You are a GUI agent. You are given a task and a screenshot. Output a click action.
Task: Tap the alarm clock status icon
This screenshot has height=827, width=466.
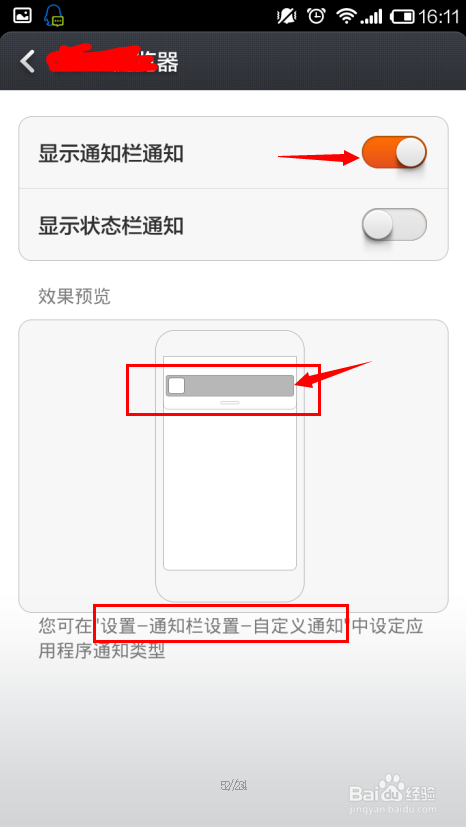pyautogui.click(x=316, y=16)
